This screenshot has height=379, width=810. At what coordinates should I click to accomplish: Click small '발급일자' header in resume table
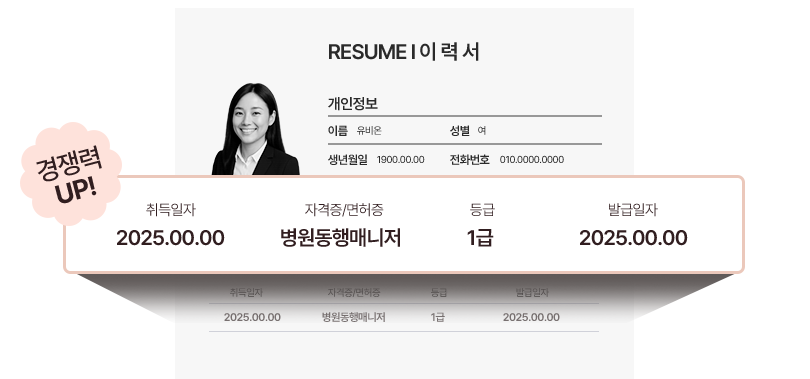[532, 293]
